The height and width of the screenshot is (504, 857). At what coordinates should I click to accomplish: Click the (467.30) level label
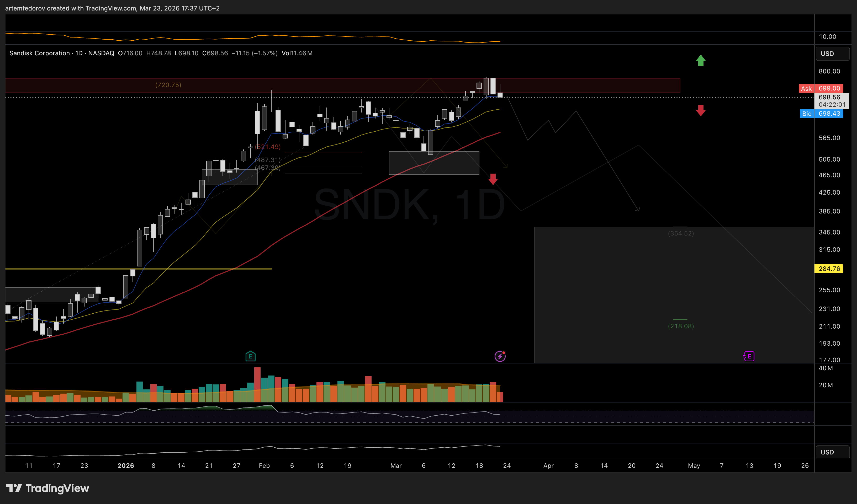click(x=268, y=168)
